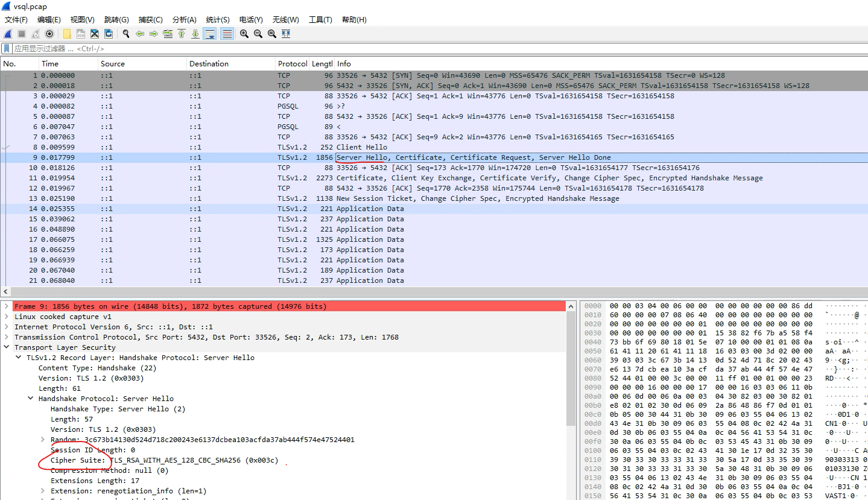This screenshot has height=500, width=868.
Task: Click the display filter bookmark icon
Action: pos(7,48)
